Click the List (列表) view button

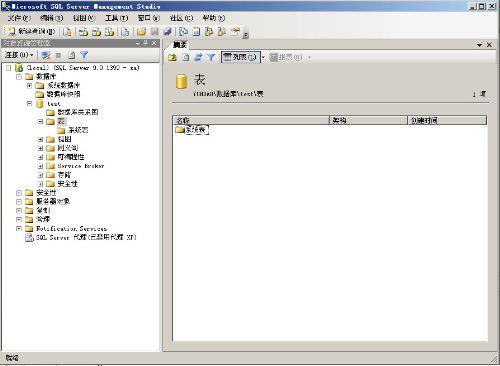240,57
